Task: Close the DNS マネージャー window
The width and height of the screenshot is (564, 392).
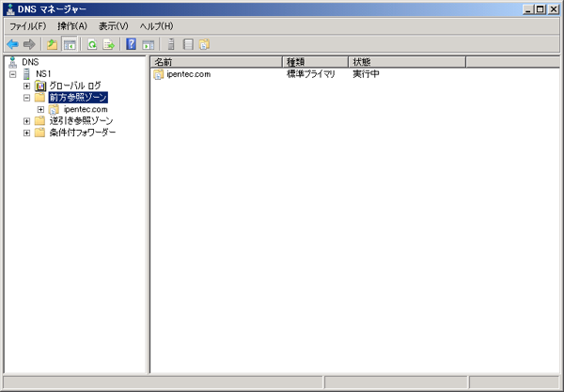Action: point(554,9)
